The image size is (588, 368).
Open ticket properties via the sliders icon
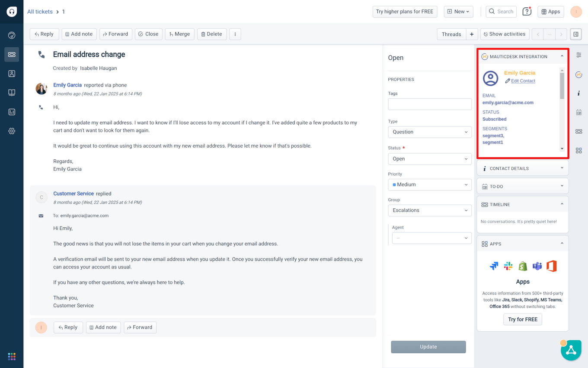coord(579,55)
